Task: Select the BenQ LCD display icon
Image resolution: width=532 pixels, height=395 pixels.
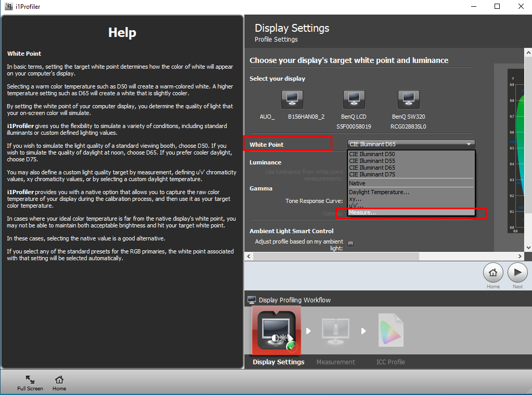Action: click(x=354, y=99)
